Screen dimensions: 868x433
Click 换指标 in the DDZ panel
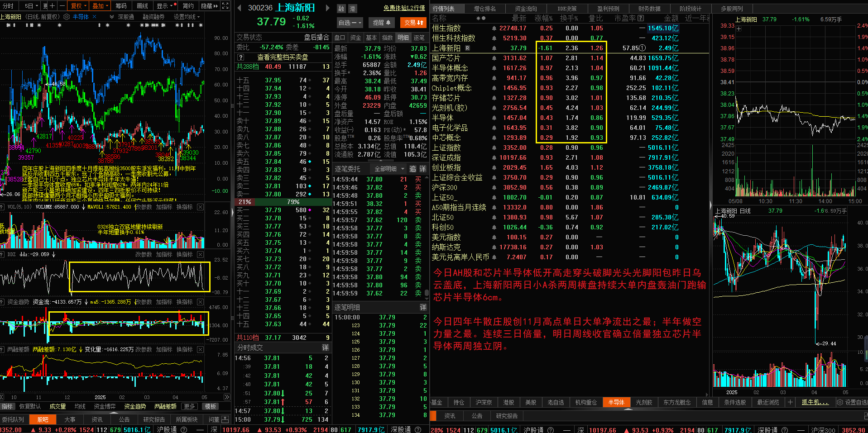tap(185, 254)
